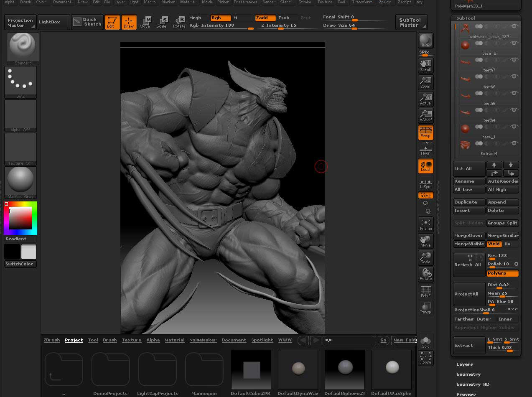Toggle Local transformations
The width and height of the screenshot is (532, 397).
[425, 166]
